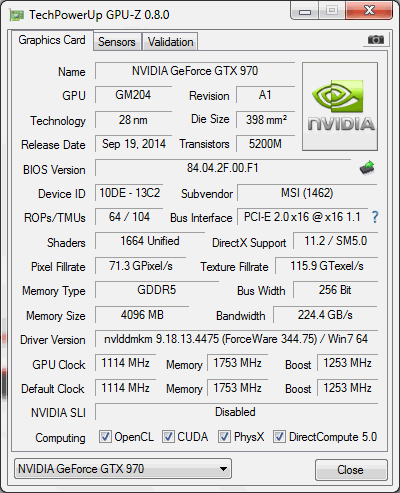Toggle the DirectCompute 5.0 checkbox

(x=279, y=437)
